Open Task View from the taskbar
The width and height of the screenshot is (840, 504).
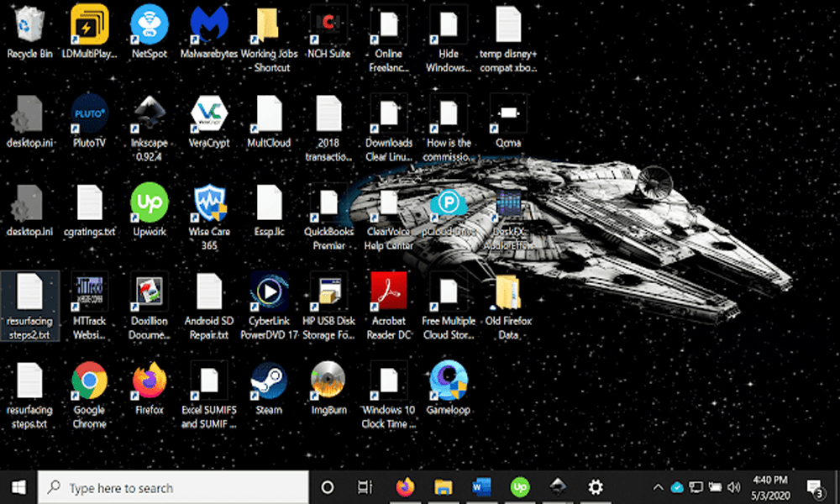click(365, 487)
